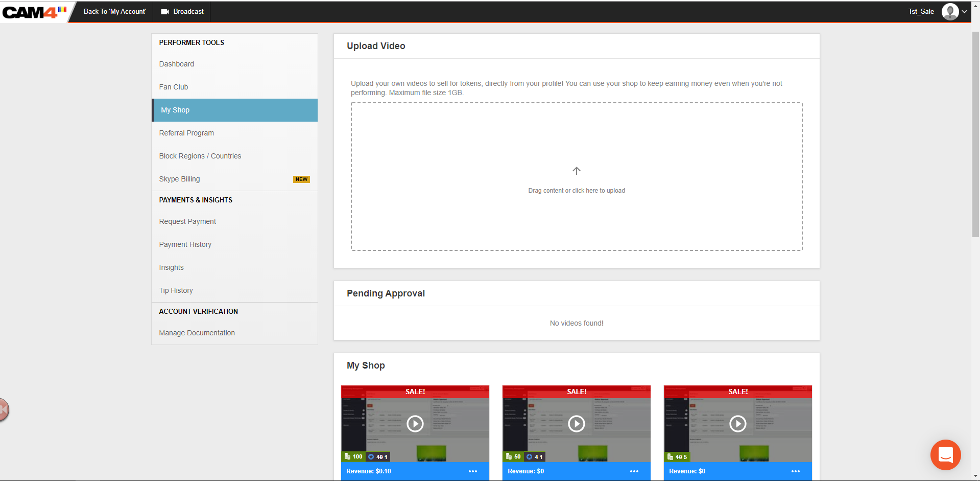Open Request Payment page
Image resolution: width=980 pixels, height=481 pixels.
[187, 221]
